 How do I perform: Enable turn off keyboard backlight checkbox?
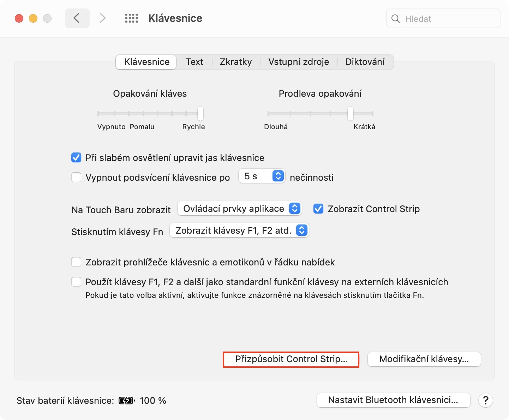click(x=76, y=177)
